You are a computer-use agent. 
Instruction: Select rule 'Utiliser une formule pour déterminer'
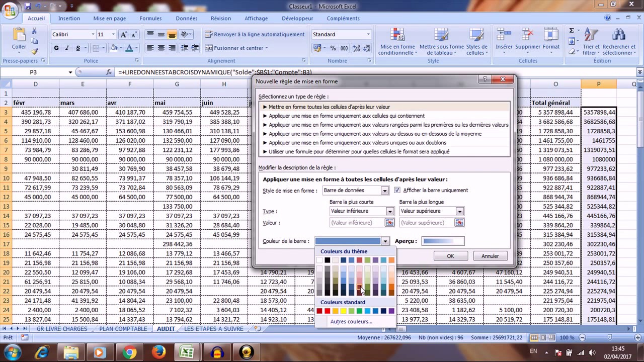pos(359,151)
